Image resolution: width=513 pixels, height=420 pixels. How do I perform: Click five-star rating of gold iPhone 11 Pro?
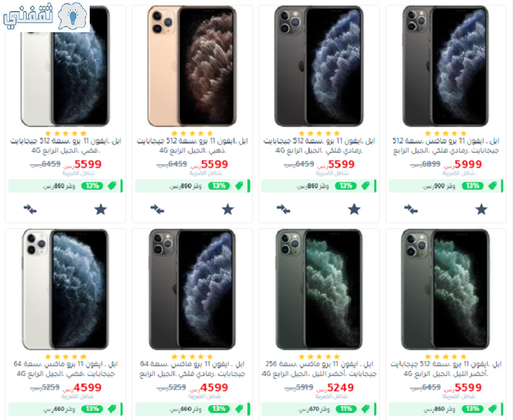pyautogui.click(x=192, y=133)
